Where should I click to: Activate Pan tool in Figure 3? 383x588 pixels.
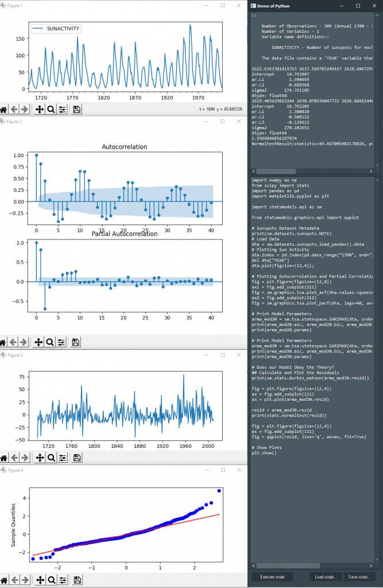point(40,458)
